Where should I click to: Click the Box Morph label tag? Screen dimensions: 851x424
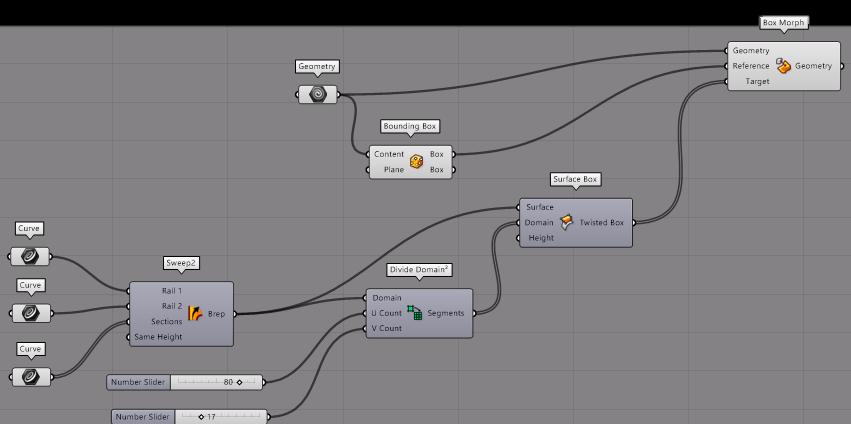tap(784, 23)
